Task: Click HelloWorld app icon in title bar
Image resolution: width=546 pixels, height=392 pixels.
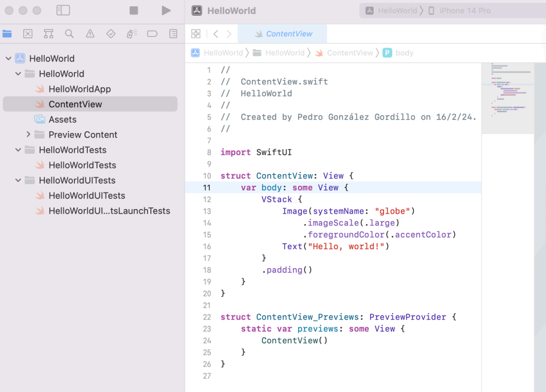Action: [197, 11]
